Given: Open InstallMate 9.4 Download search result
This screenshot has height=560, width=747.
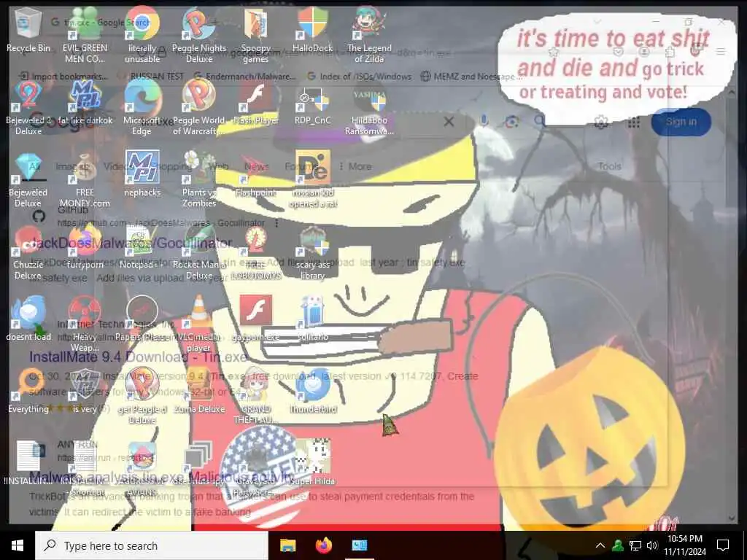Looking at the screenshot, I should [138, 357].
